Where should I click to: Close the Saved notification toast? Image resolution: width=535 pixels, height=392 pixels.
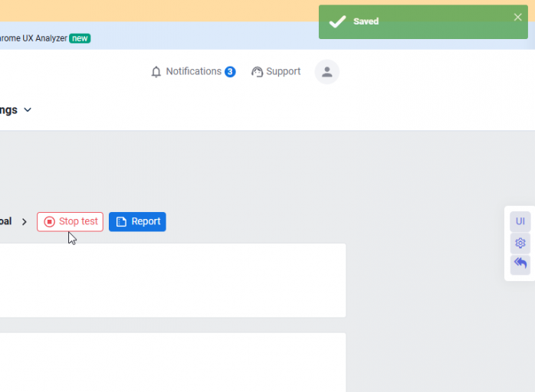pyautogui.click(x=517, y=17)
